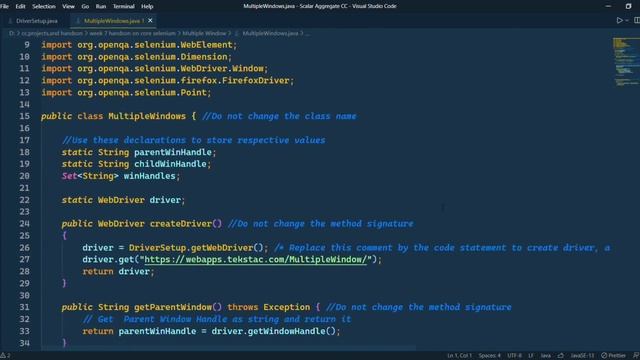Click line number 24 in the gutter
This screenshot has height=360, width=640.
click(x=24, y=224)
